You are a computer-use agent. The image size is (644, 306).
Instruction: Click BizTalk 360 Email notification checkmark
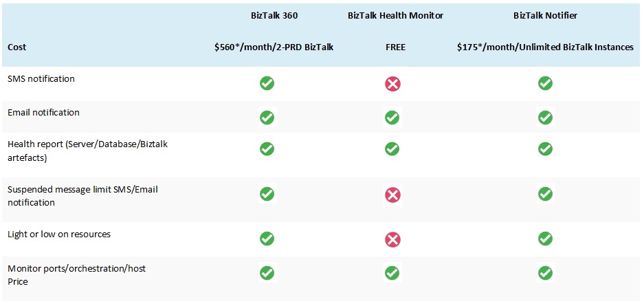point(267,118)
